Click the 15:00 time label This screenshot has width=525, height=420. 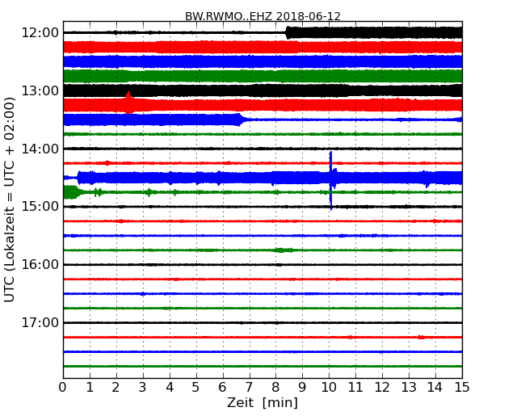coord(40,206)
